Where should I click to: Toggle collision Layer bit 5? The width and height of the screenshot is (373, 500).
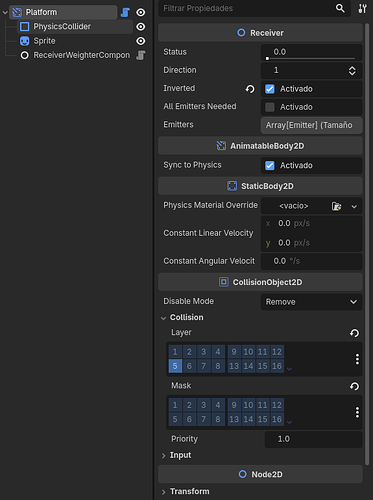click(175, 366)
